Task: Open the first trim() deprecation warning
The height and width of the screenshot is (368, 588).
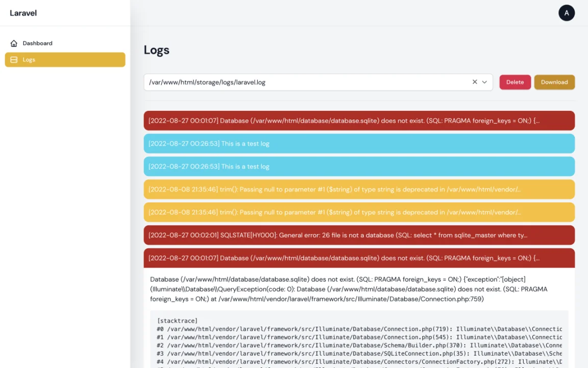Action: pos(359,189)
